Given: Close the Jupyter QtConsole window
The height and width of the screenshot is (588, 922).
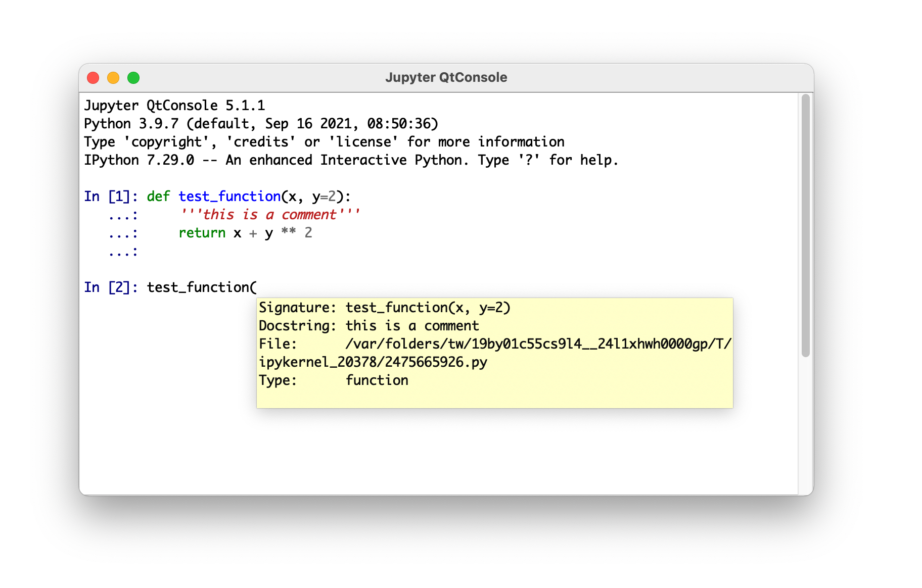Looking at the screenshot, I should click(93, 78).
